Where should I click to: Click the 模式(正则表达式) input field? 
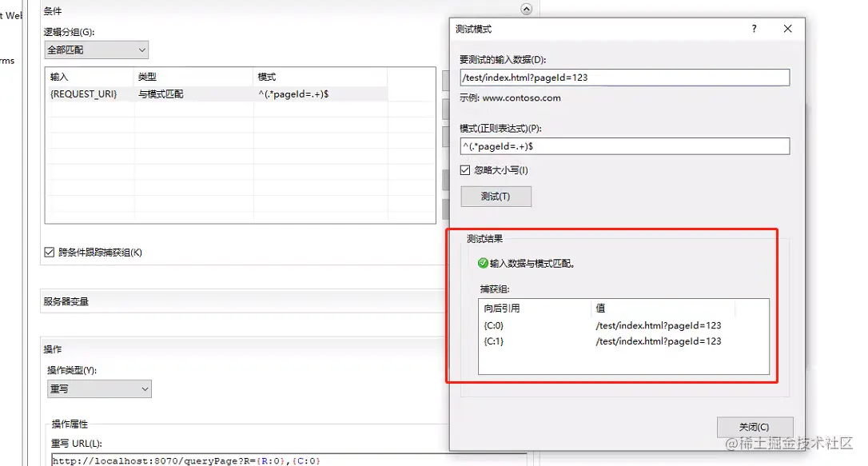[x=624, y=146]
